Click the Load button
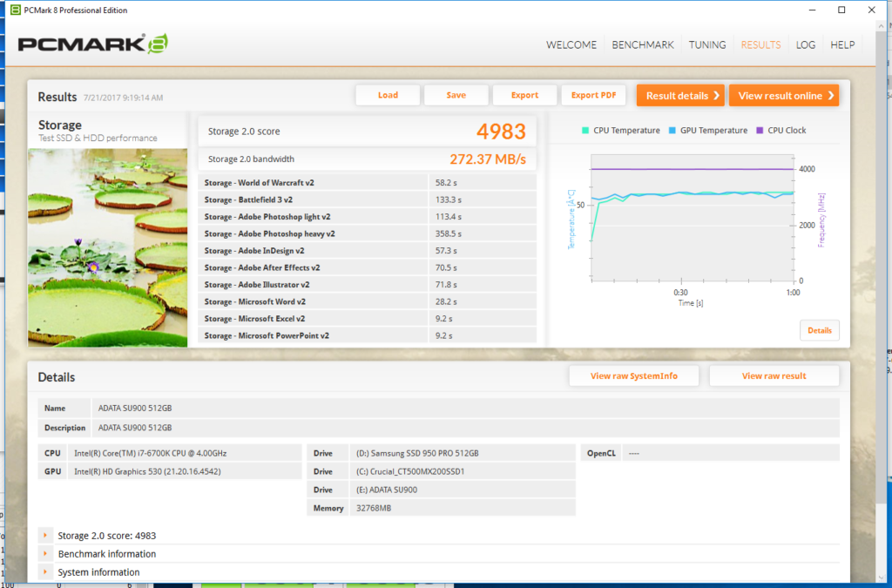Screen dimensions: 892x588 tap(387, 95)
